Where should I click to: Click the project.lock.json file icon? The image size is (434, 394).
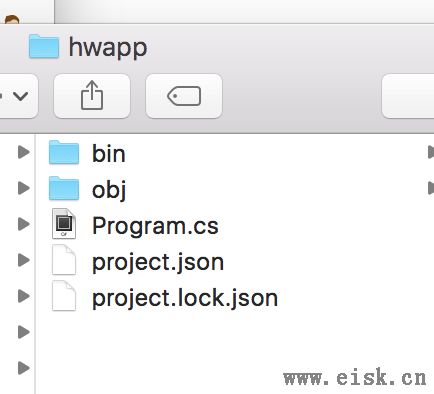coord(64,296)
